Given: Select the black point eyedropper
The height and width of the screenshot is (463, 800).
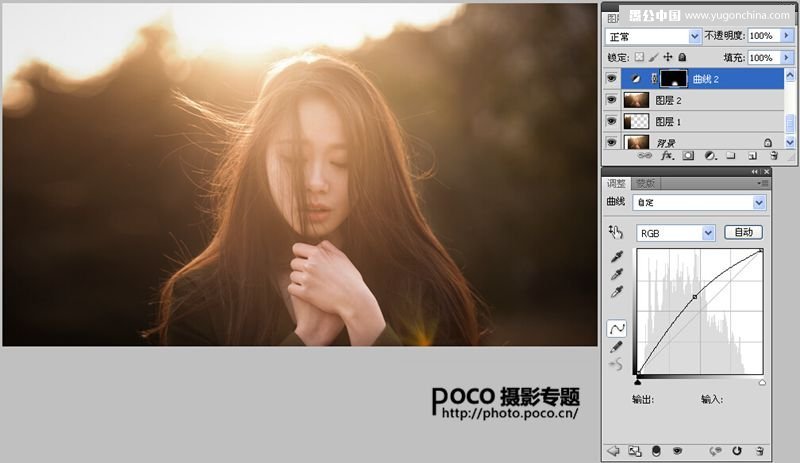Looking at the screenshot, I should (617, 256).
